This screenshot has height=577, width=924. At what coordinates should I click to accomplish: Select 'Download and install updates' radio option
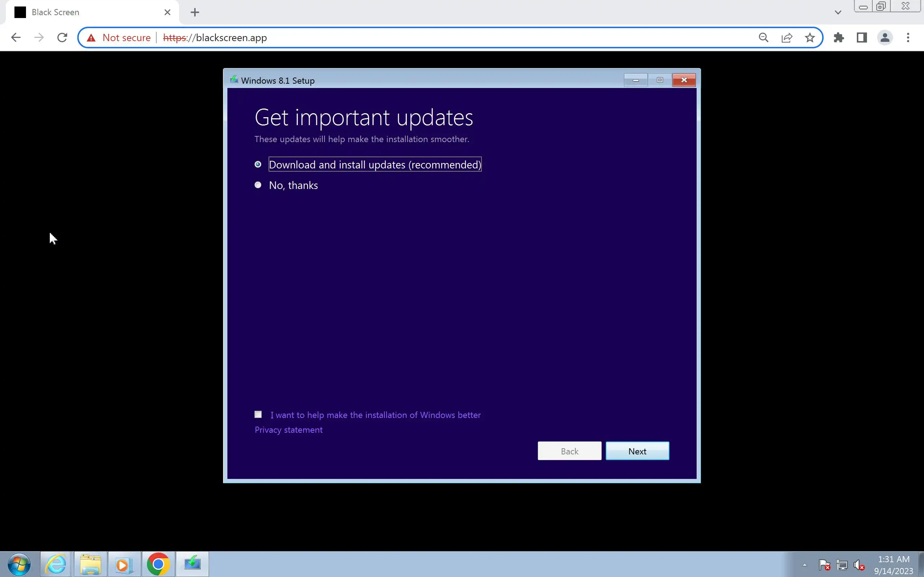[x=258, y=164]
